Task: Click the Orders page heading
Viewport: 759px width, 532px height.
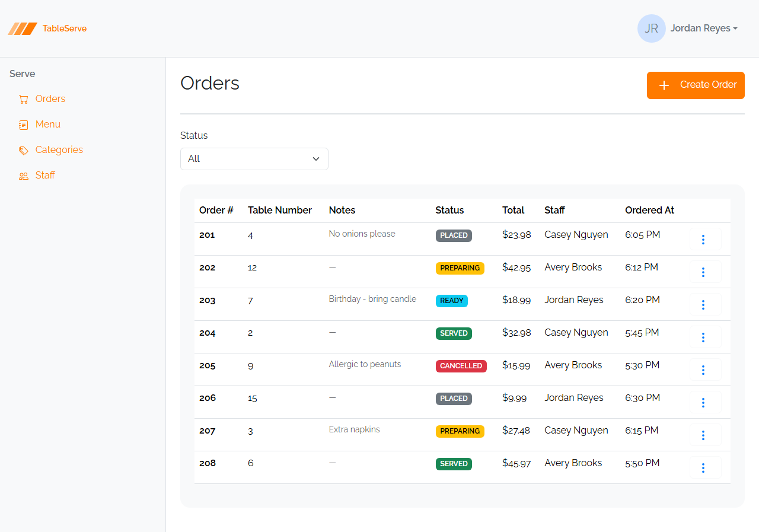Action: [x=210, y=83]
